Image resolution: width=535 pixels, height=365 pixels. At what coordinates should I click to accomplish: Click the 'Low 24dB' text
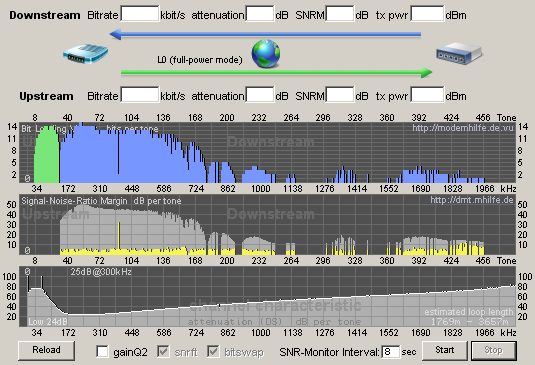coord(48,322)
